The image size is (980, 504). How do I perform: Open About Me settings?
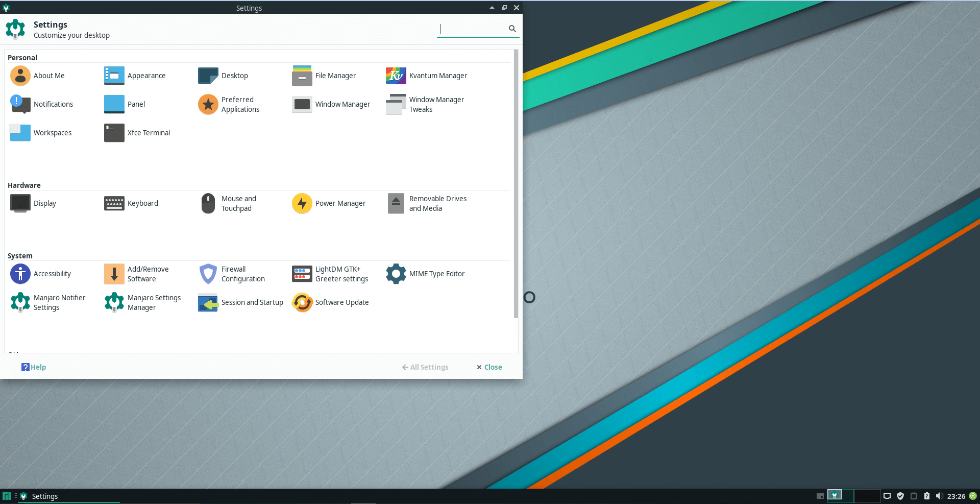tap(38, 76)
